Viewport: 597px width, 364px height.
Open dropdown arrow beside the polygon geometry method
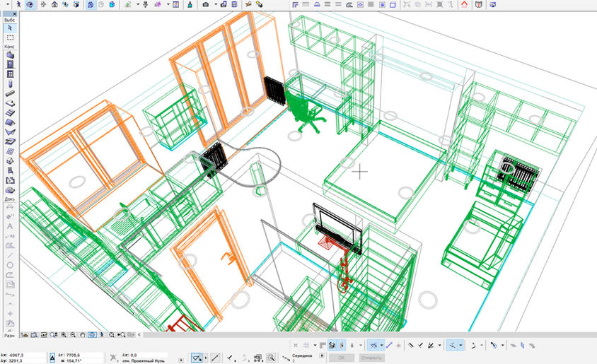tap(206, 358)
